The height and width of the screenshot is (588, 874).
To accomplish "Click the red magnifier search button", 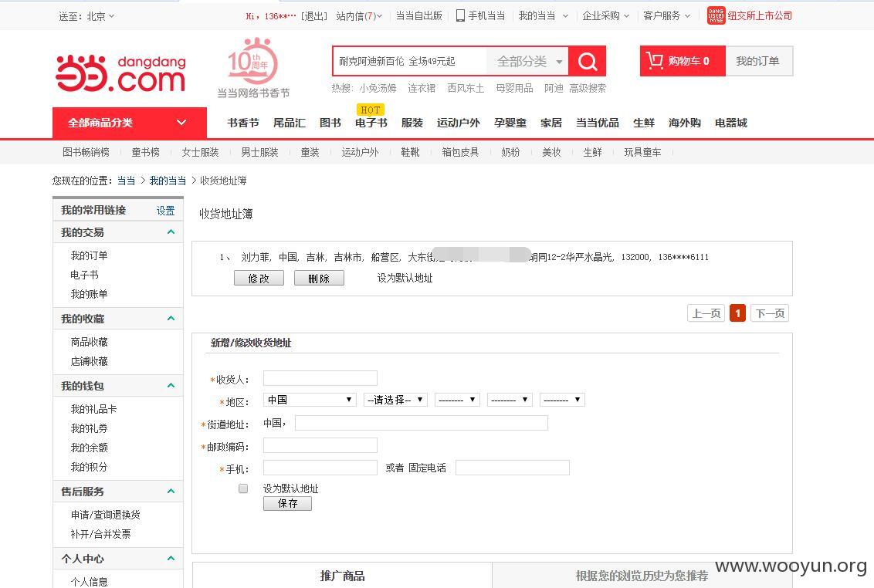I will pos(587,61).
